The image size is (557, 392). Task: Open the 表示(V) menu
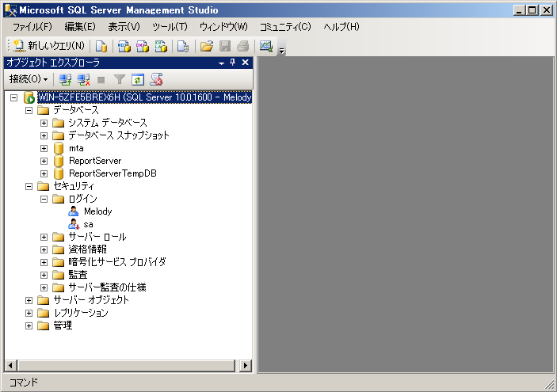pos(124,27)
